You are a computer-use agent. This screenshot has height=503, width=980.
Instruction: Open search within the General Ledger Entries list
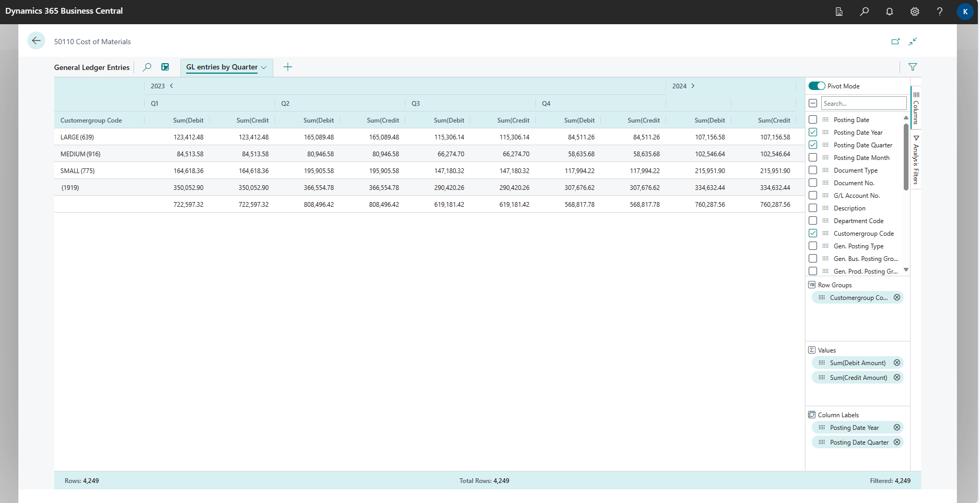tap(147, 67)
